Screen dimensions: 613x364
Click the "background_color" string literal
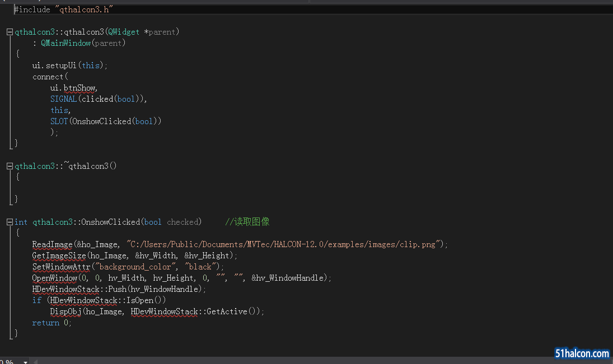[x=135, y=267]
